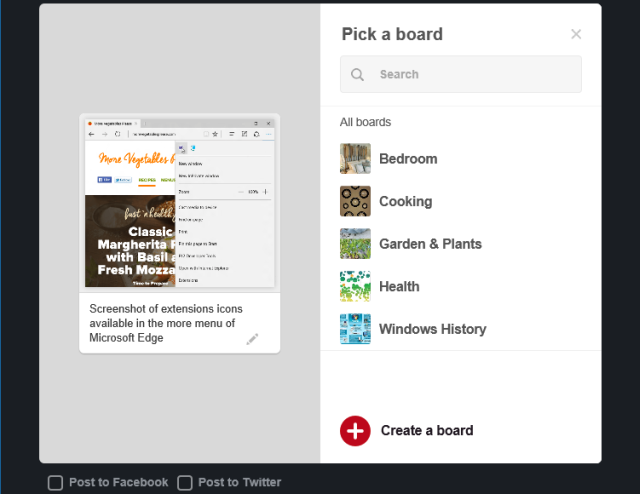Click the Create a board text
640x494 pixels.
click(427, 430)
